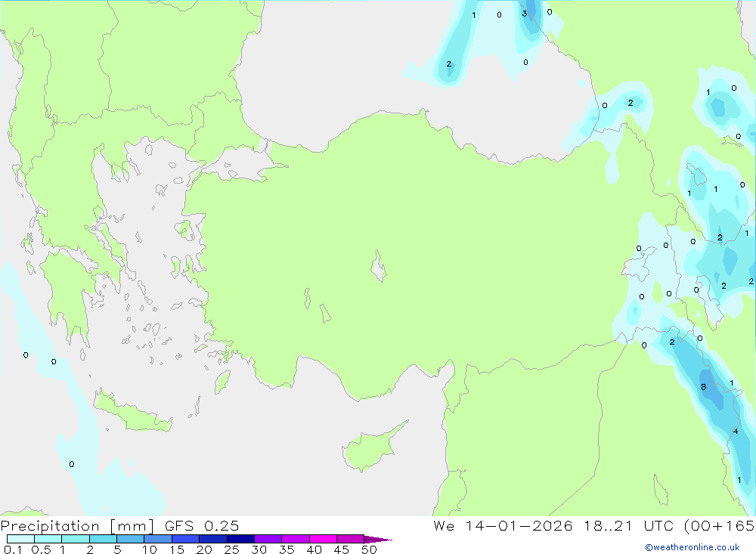Click the 'Precipitation [mm]' title text
This screenshot has width=756, height=554.
78,526
